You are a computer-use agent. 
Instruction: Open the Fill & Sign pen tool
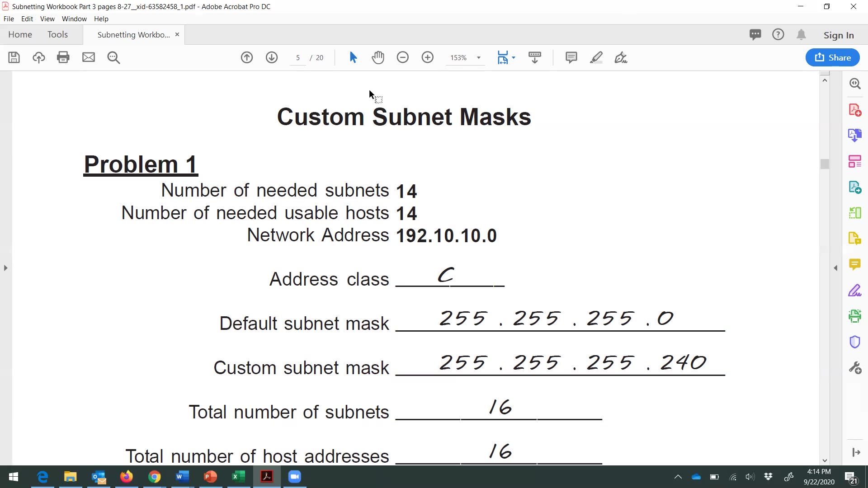(x=621, y=57)
